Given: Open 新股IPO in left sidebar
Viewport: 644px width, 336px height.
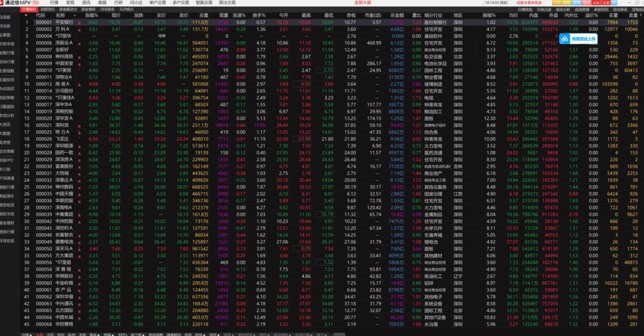Looking at the screenshot, I should coord(7,160).
